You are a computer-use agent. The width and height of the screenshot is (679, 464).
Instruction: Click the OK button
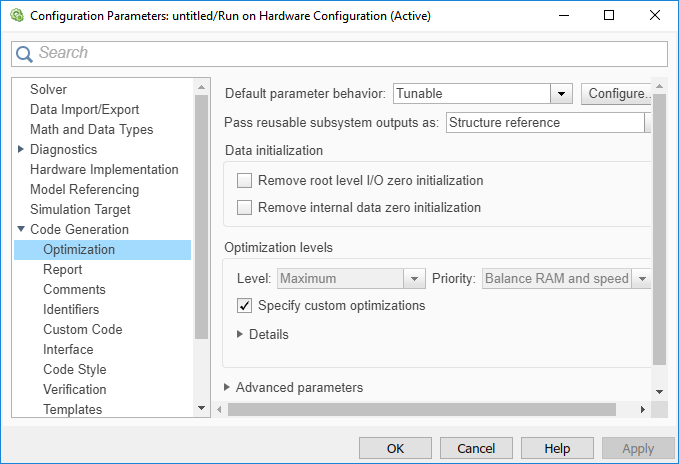point(395,448)
